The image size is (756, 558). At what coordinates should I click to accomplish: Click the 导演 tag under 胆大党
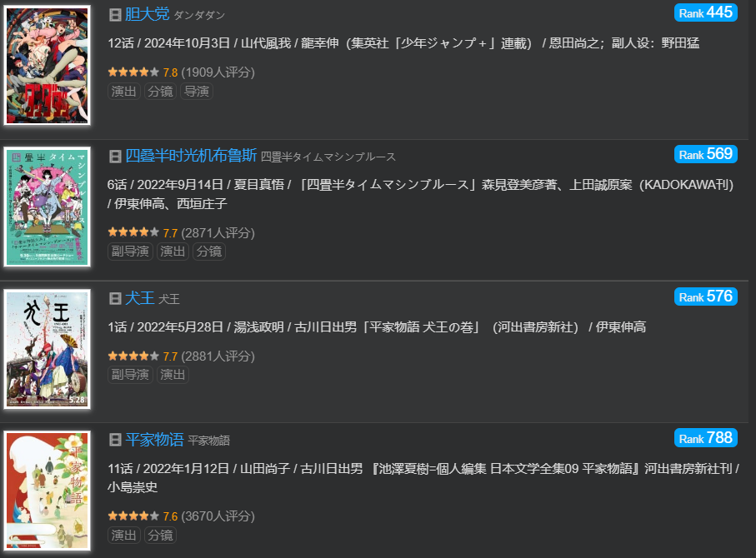click(197, 92)
